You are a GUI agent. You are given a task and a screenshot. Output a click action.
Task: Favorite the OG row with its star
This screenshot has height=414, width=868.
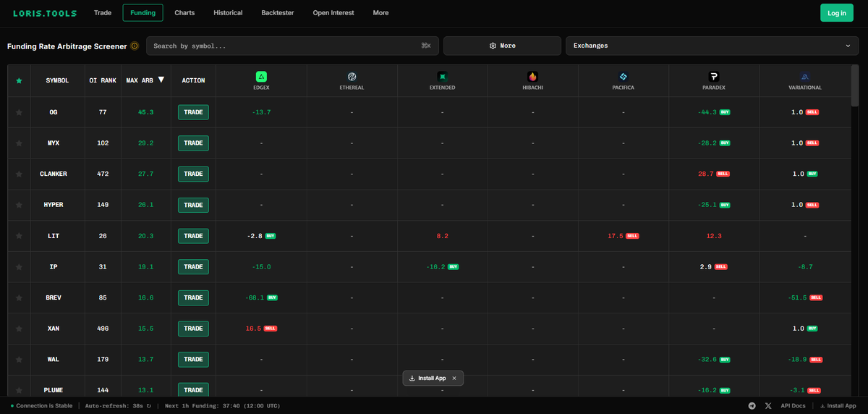tap(19, 112)
